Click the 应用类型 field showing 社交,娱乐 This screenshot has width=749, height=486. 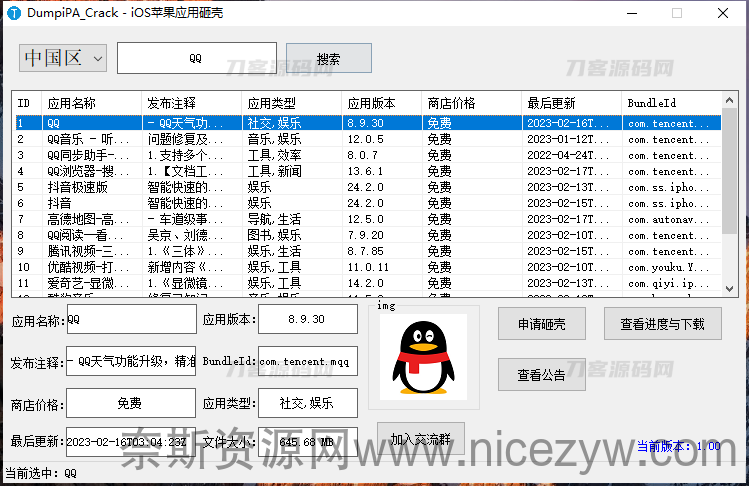click(x=308, y=403)
